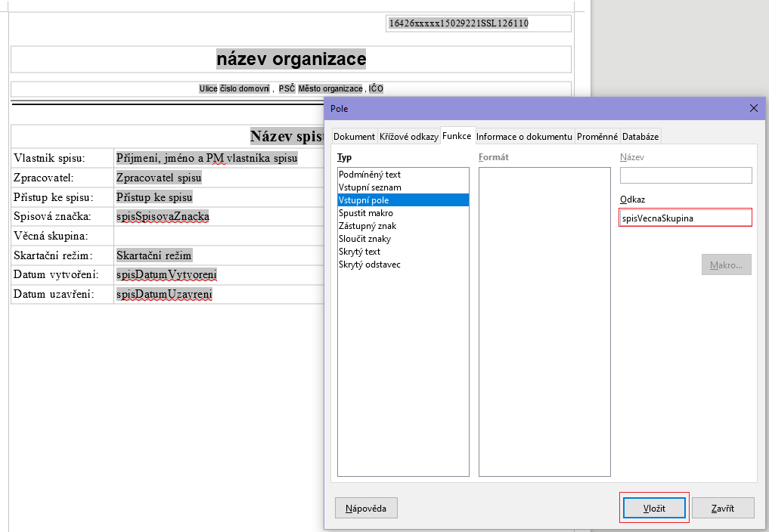The image size is (769, 532).
Task: Select Skrytý text field type
Action: (359, 252)
